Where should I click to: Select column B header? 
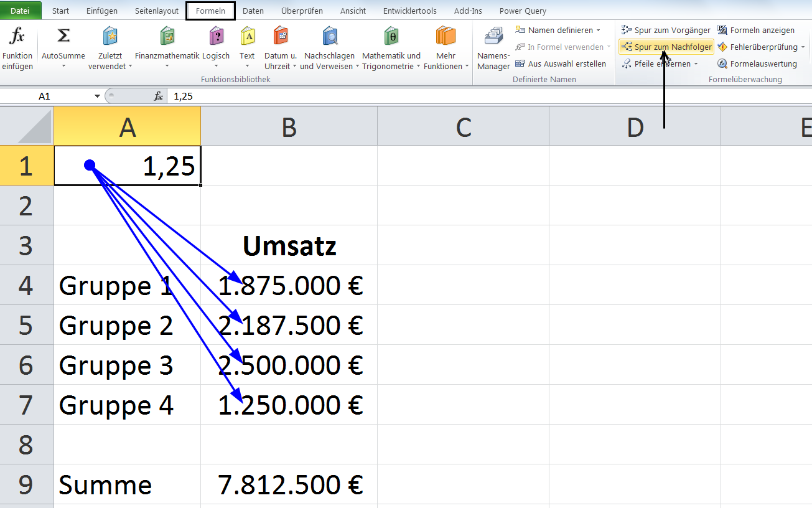click(289, 126)
